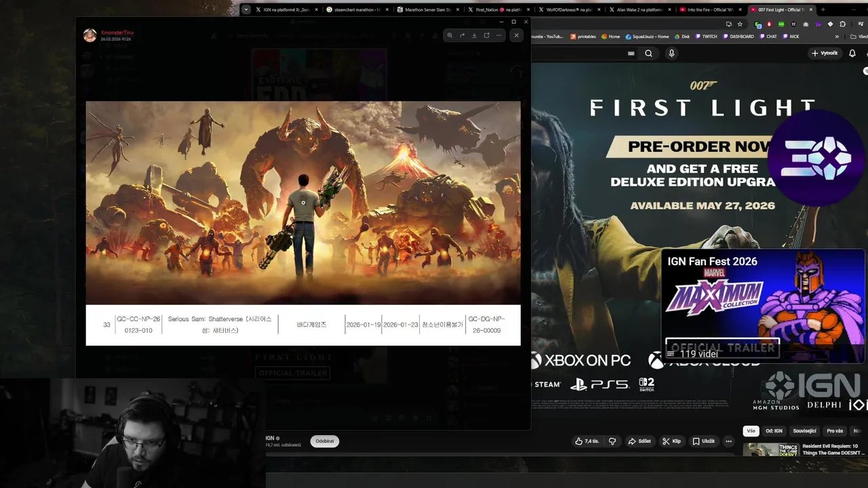Open the NICK bookmark

tap(791, 37)
